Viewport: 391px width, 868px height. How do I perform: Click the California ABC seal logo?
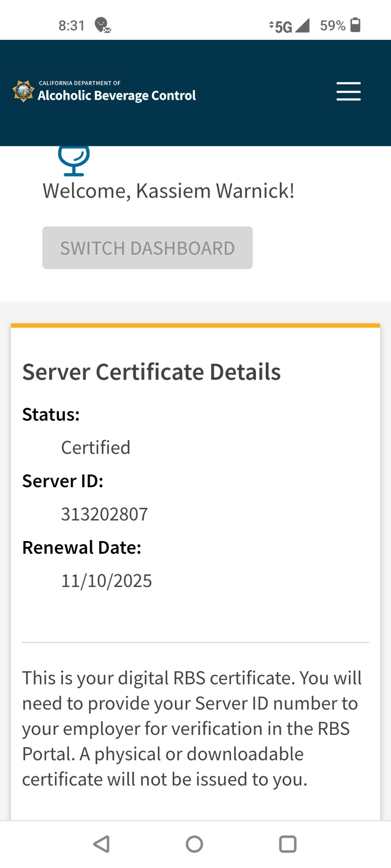coord(23,91)
